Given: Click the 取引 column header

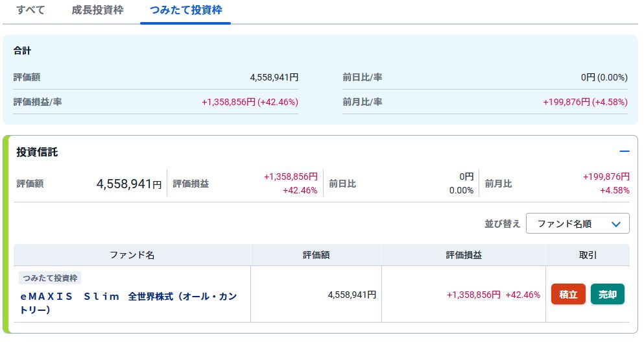Looking at the screenshot, I should coord(588,255).
